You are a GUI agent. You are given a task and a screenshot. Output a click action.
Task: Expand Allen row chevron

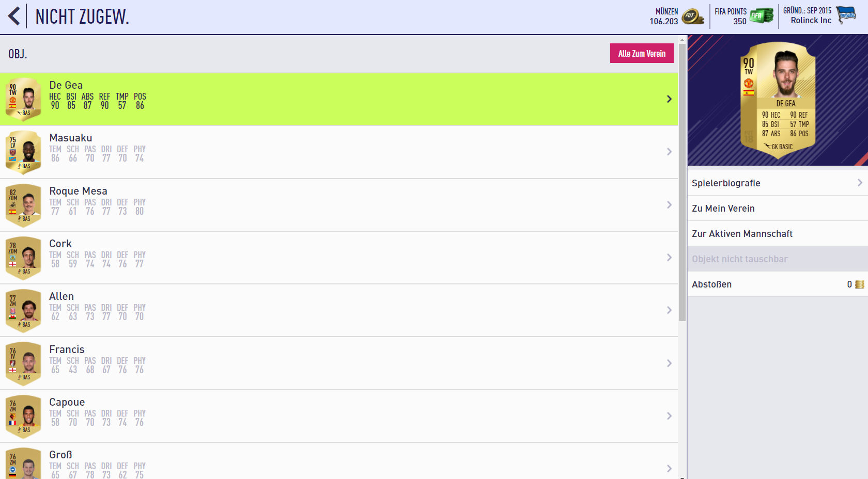(x=669, y=310)
